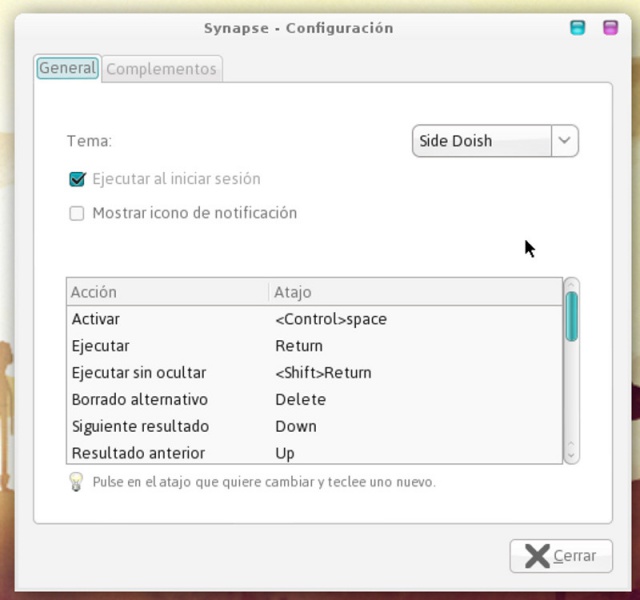Sort by the Acción column header

click(167, 292)
